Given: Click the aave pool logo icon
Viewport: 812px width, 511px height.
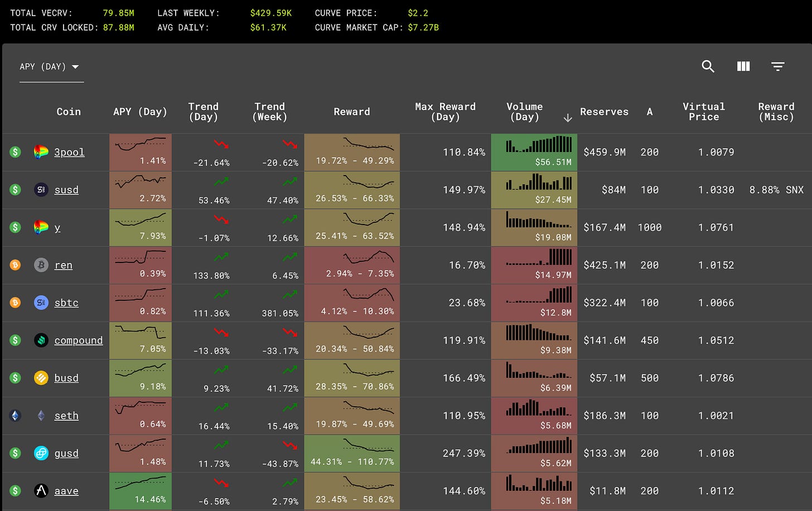Looking at the screenshot, I should [41, 490].
